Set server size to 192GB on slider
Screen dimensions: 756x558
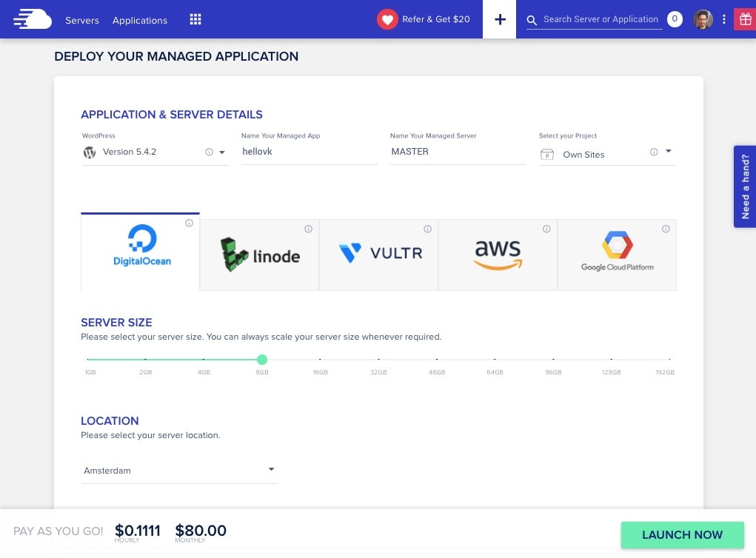[x=669, y=360]
